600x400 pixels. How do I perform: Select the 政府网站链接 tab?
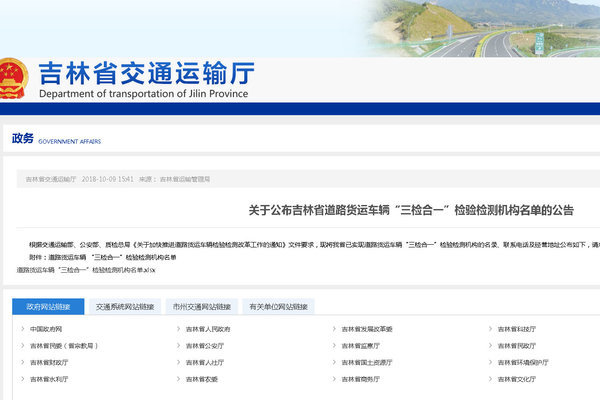point(48,306)
